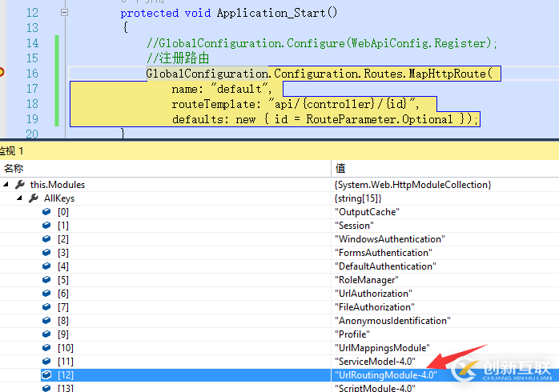Viewport: 559px width, 392px height.
Task: Click the commented GlobalConfiguration.Configure line
Action: 322,43
